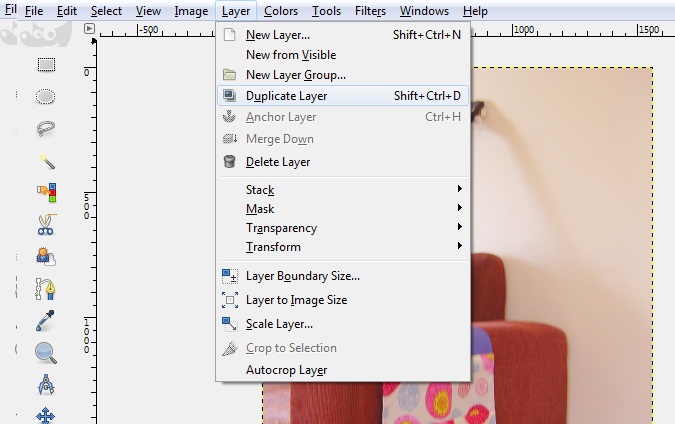
Task: Open the Windows menu
Action: pyautogui.click(x=424, y=11)
